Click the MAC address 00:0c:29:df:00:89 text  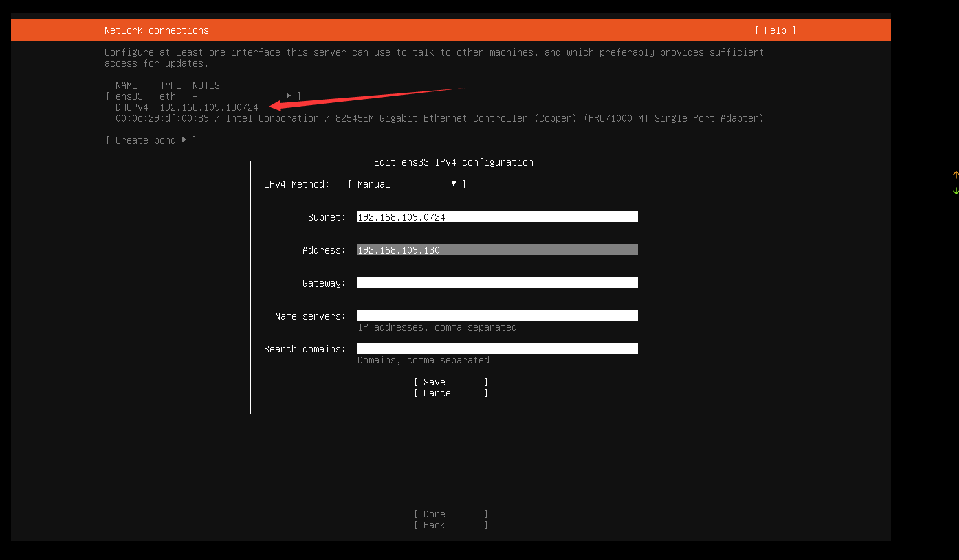(162, 118)
